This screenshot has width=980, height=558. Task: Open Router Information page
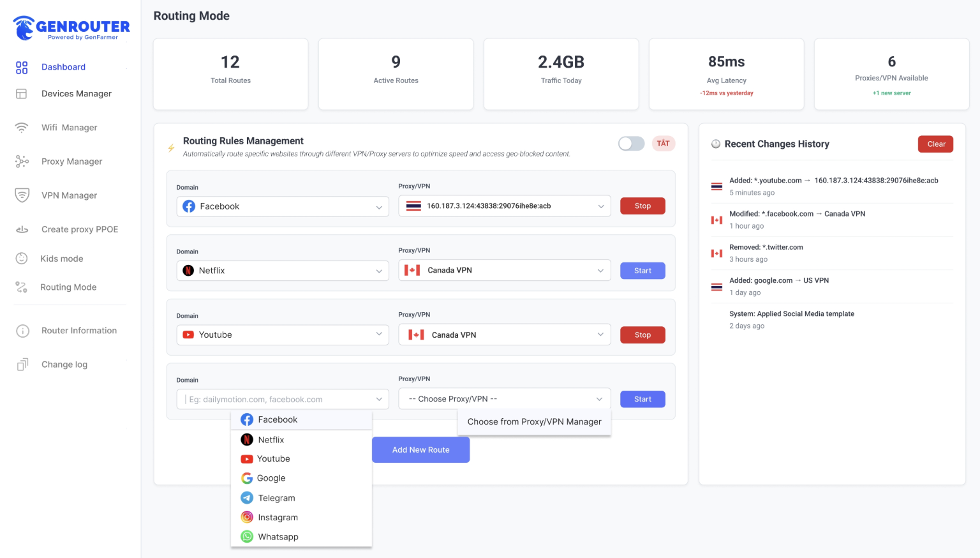coord(79,331)
